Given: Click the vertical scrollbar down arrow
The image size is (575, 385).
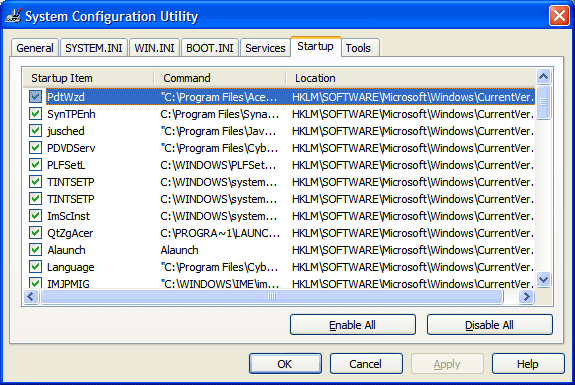Looking at the screenshot, I should pyautogui.click(x=543, y=279).
